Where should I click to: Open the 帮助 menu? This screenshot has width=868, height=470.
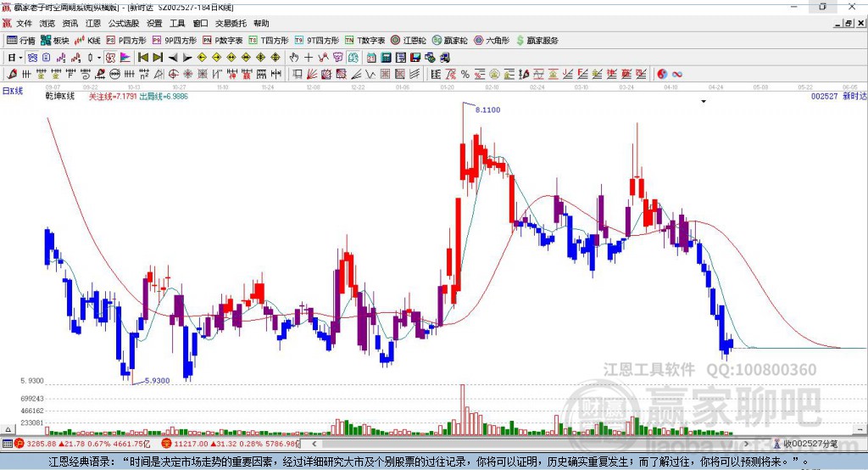pyautogui.click(x=261, y=23)
